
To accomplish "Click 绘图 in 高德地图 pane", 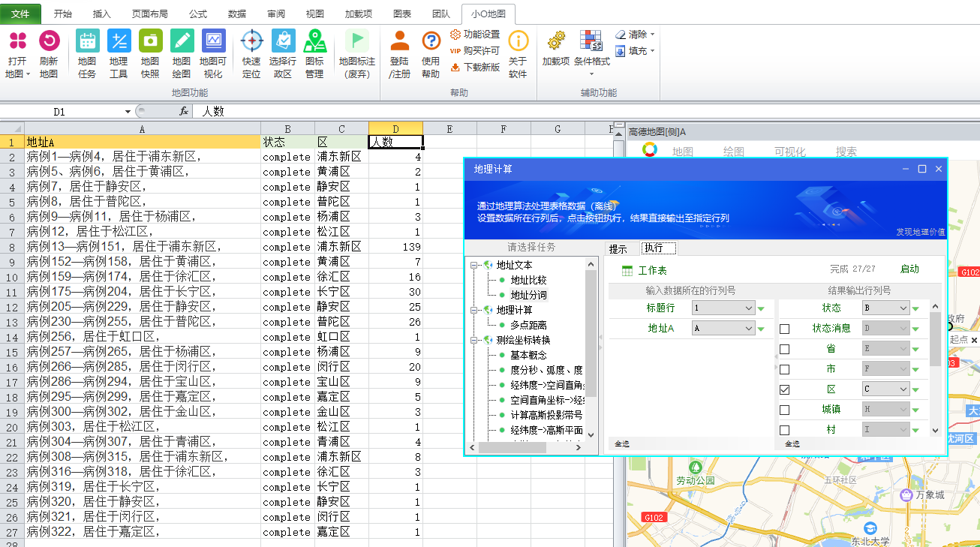I will click(x=734, y=152).
